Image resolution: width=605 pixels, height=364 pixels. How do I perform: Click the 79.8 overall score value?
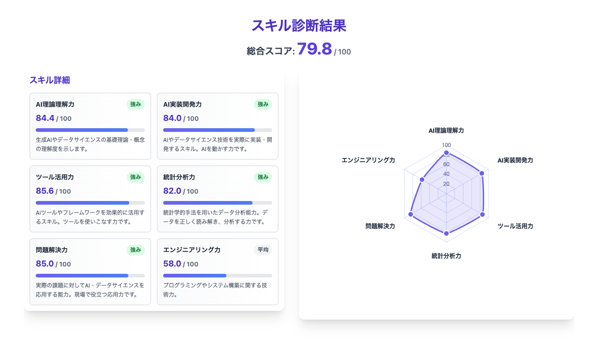314,49
